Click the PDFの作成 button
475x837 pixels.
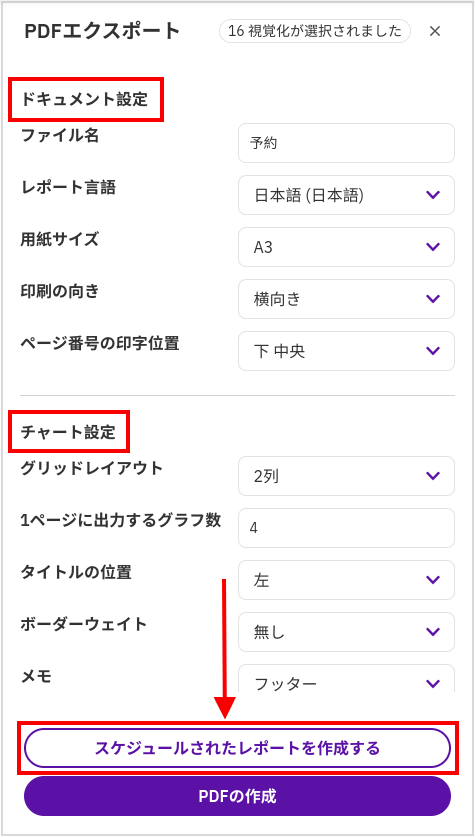[x=238, y=796]
